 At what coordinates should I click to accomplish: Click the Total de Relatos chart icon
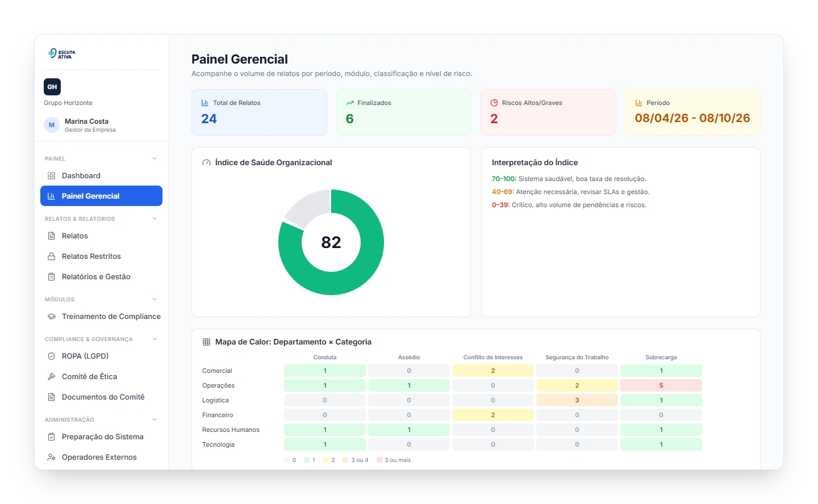point(205,103)
